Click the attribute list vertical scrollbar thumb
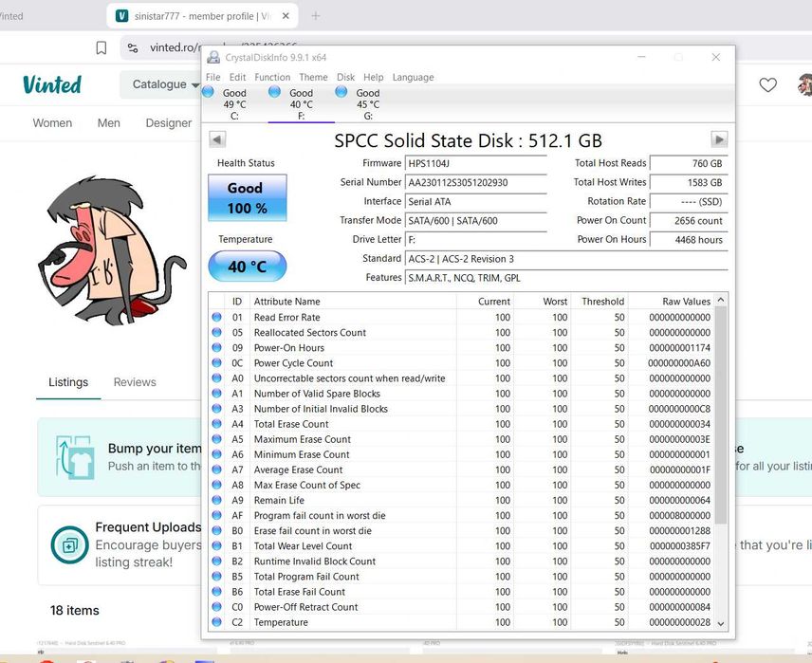 tap(720, 414)
